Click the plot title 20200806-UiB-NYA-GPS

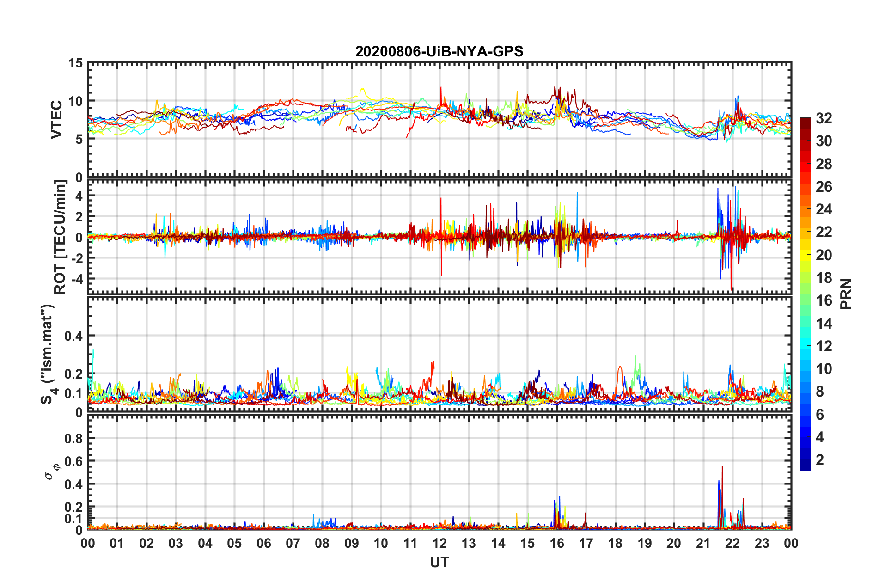pyautogui.click(x=439, y=51)
